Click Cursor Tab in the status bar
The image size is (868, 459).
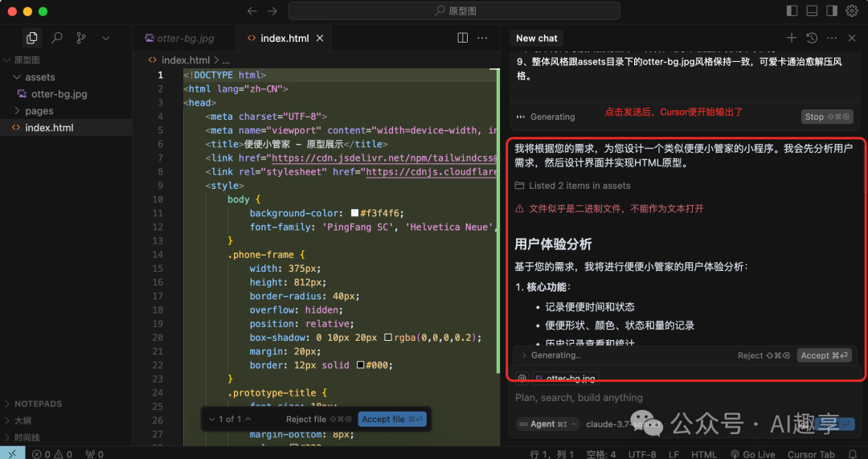(x=811, y=454)
